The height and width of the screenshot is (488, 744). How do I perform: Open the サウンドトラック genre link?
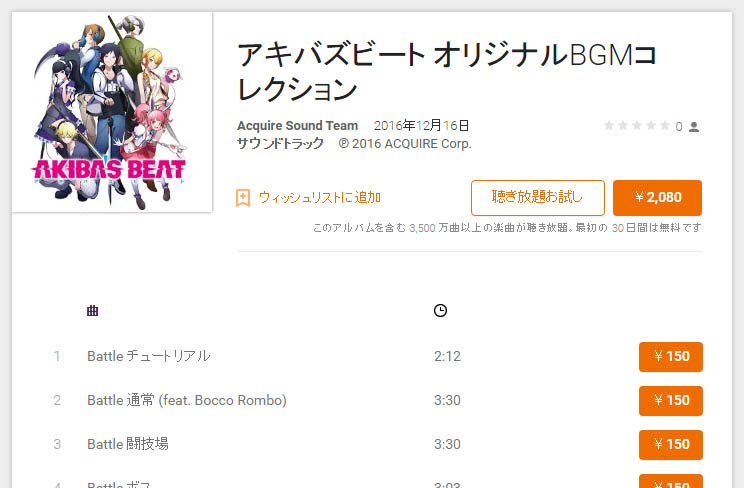280,143
